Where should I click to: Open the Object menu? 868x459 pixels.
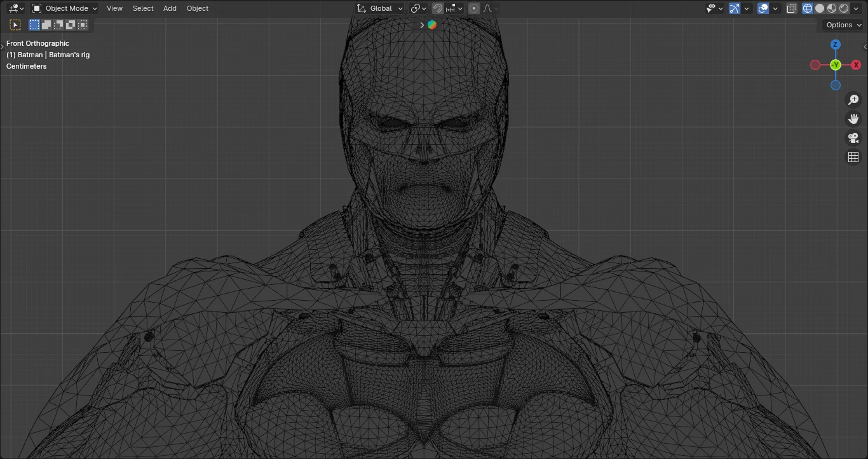click(197, 8)
